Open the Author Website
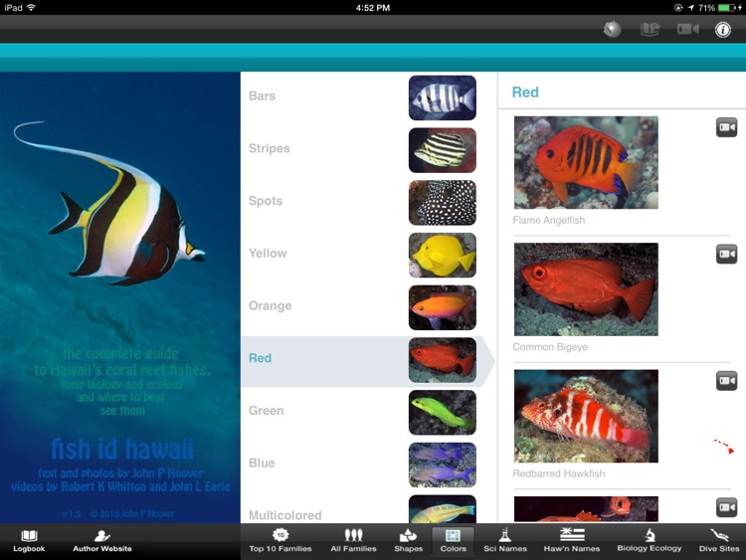 tap(102, 541)
